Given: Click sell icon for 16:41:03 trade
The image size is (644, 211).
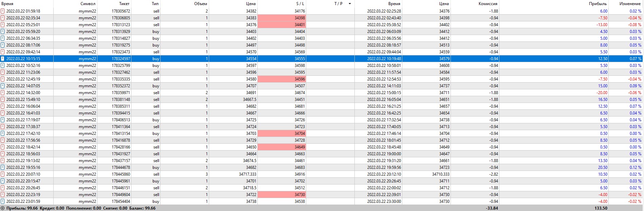Looking at the screenshot, I should [3, 113].
